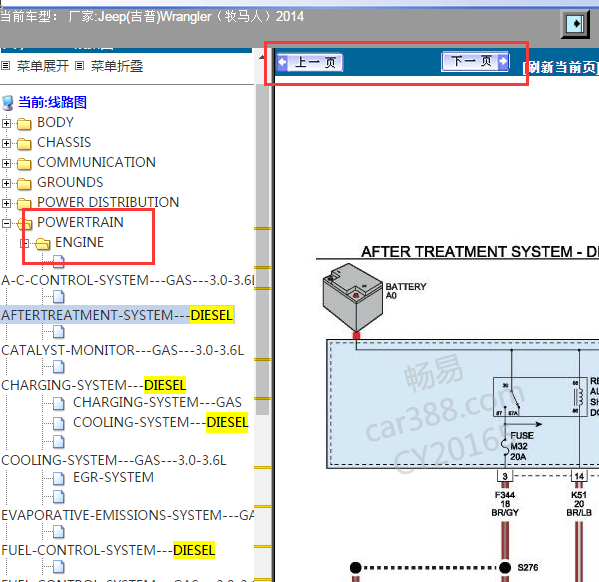Expand the GROUNDS folder plus box
Viewport: 599px width, 582px height.
6,183
